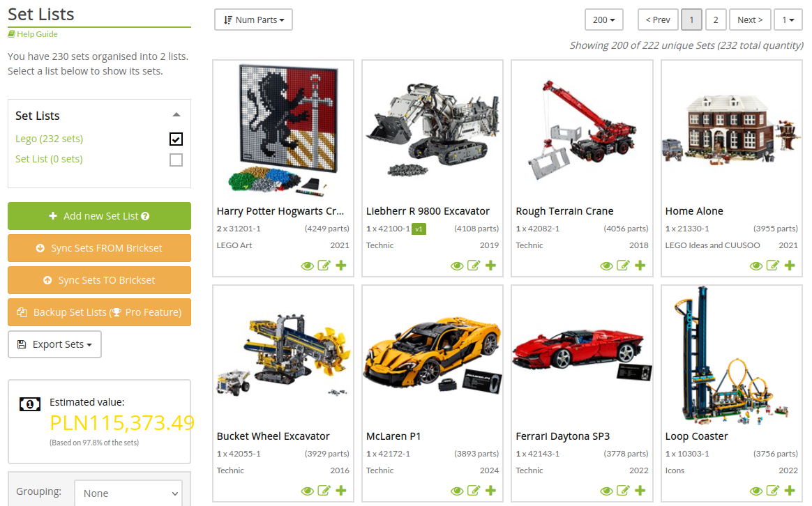The image size is (812, 506).
Task: Uncheck the Lego (232 sets) checkbox
Action: [176, 139]
